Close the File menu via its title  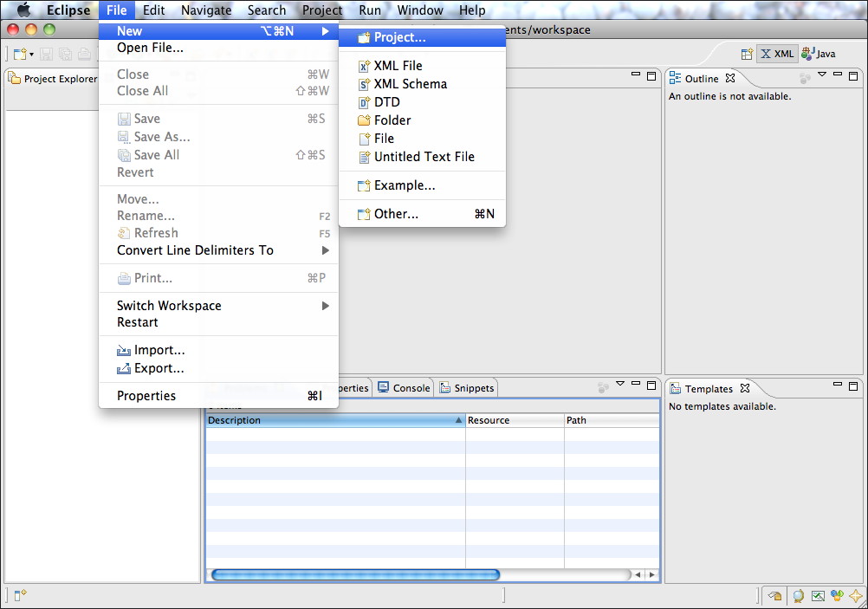[x=117, y=10]
